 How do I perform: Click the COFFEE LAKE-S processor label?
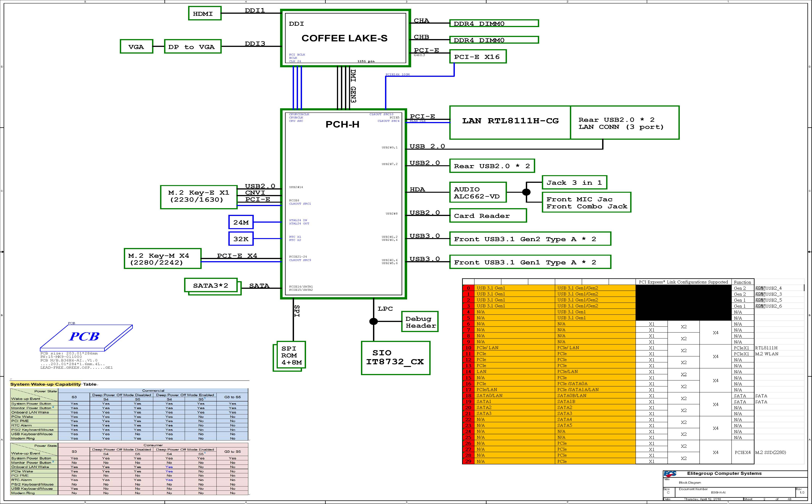coord(344,38)
